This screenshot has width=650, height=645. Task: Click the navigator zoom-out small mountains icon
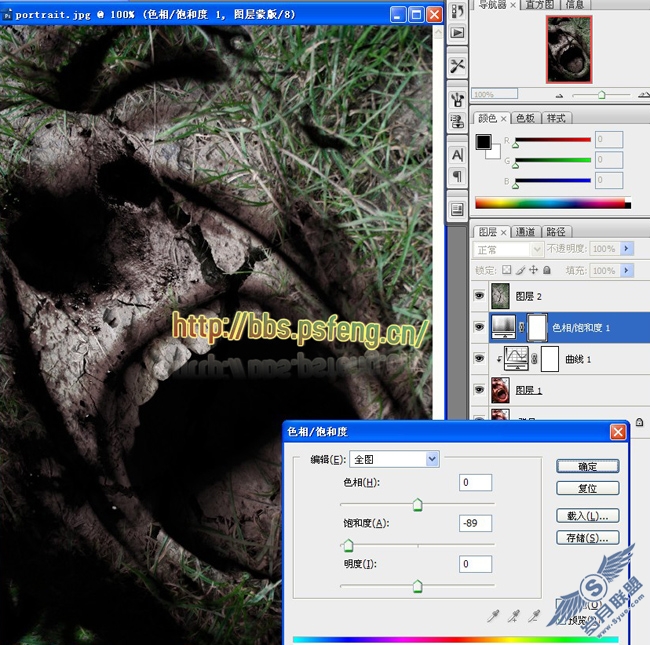pyautogui.click(x=560, y=96)
